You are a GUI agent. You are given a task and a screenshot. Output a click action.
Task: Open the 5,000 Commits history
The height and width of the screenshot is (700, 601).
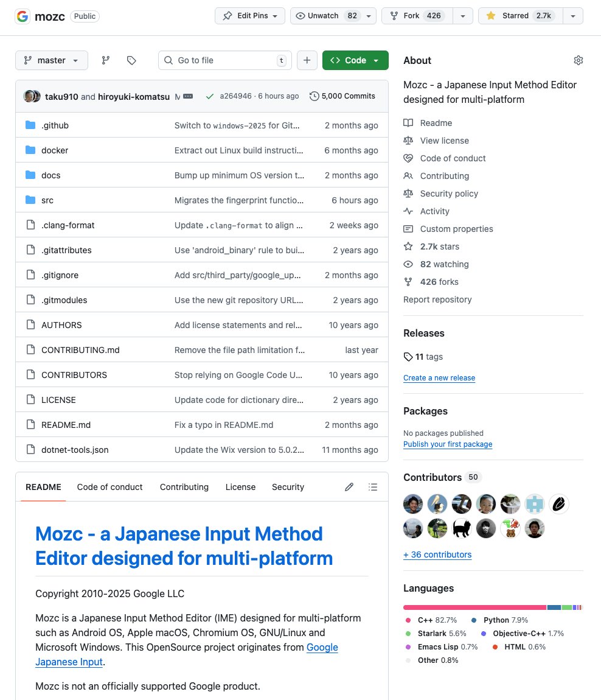point(342,96)
